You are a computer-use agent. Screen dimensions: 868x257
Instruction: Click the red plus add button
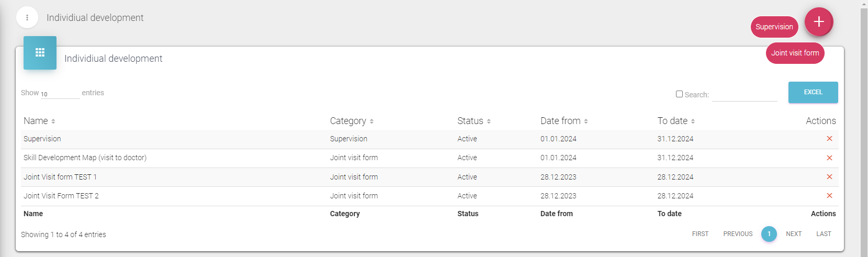[818, 22]
